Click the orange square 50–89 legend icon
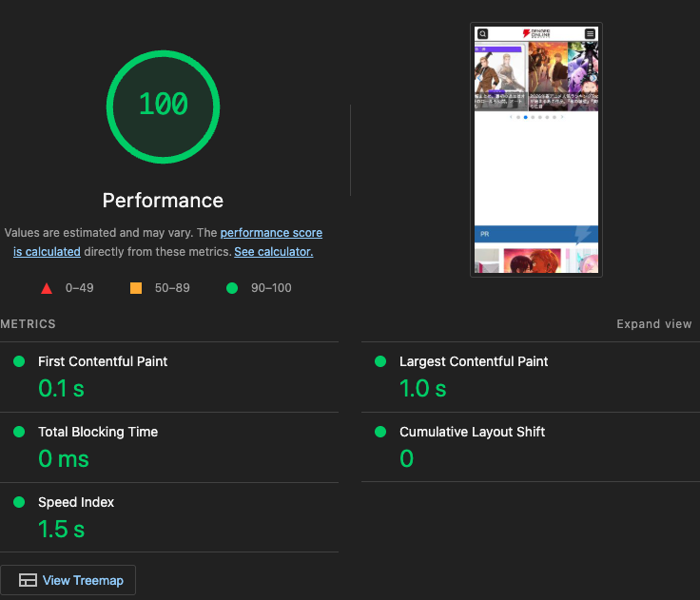Screen dimensions: 700x600 click(x=136, y=288)
